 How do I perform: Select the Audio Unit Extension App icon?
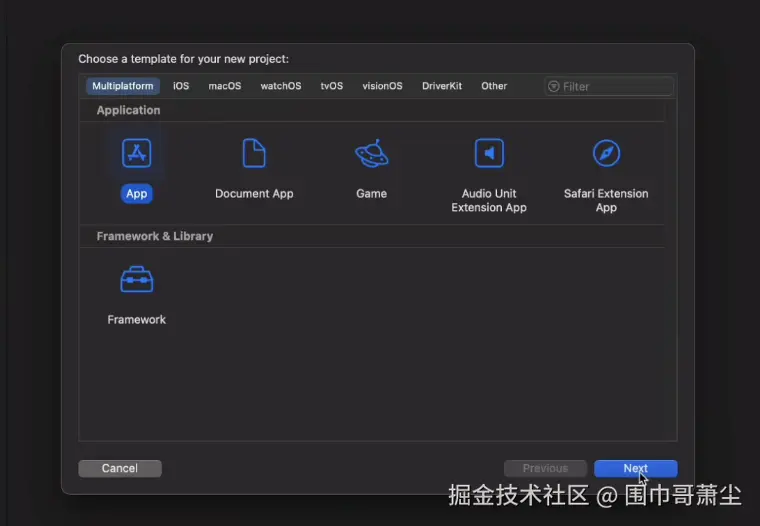coord(489,153)
